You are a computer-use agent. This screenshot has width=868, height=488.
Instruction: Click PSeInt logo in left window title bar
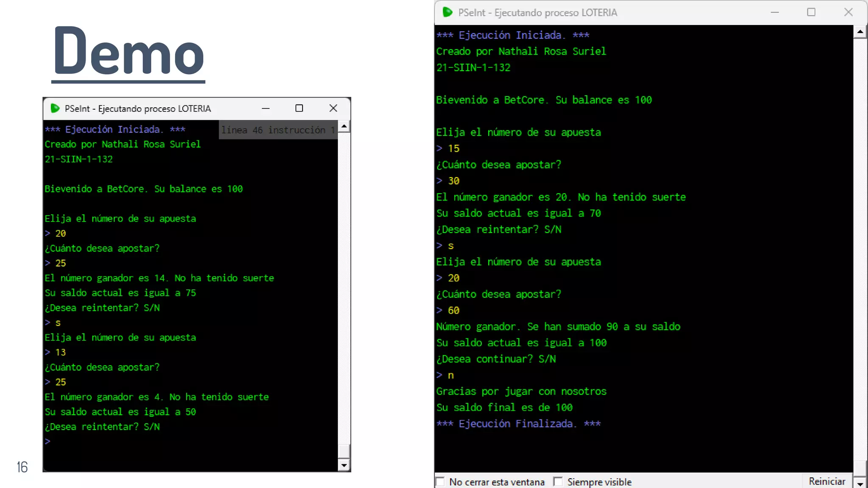pos(55,108)
